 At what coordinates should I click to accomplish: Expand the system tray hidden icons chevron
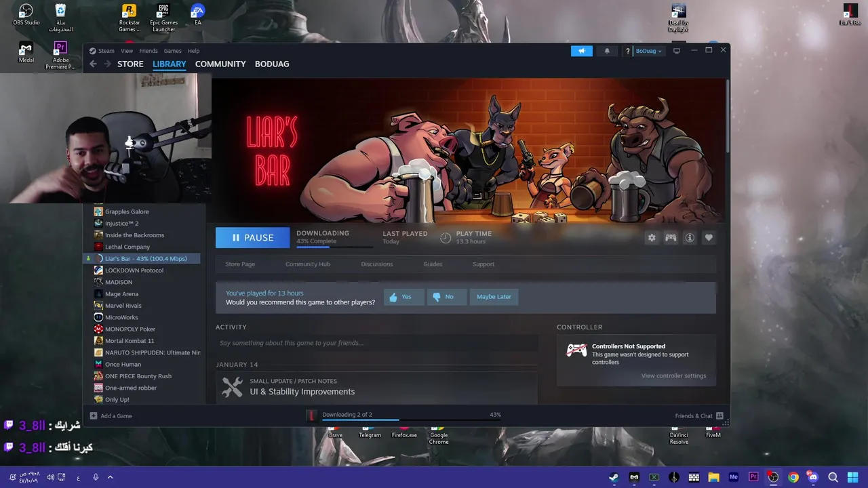click(110, 477)
